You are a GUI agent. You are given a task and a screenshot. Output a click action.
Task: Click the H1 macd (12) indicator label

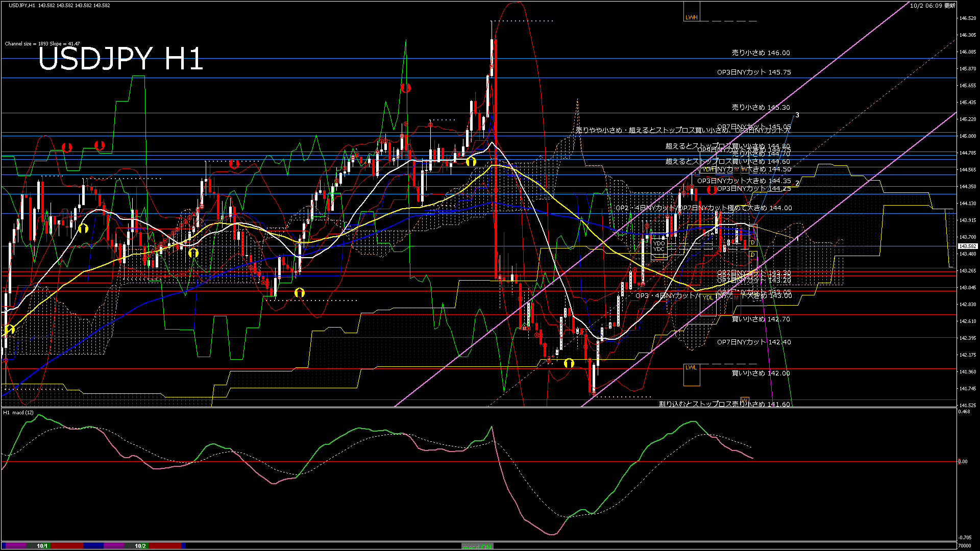18,413
